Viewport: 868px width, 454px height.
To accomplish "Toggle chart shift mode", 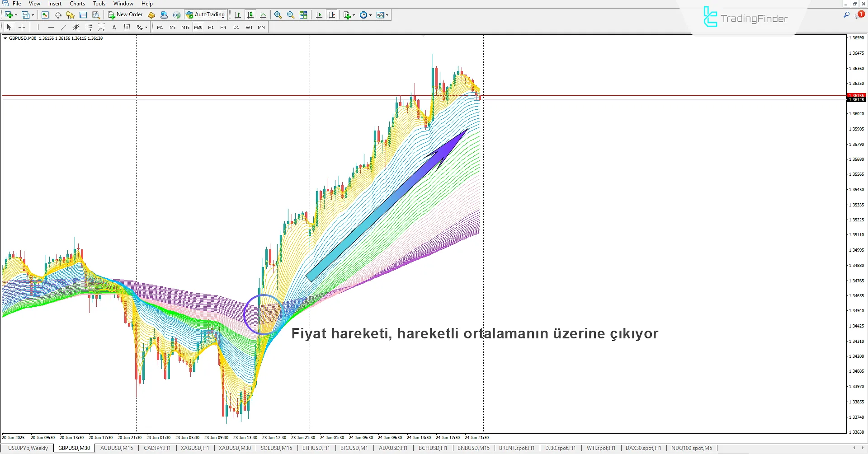I will coord(332,14).
